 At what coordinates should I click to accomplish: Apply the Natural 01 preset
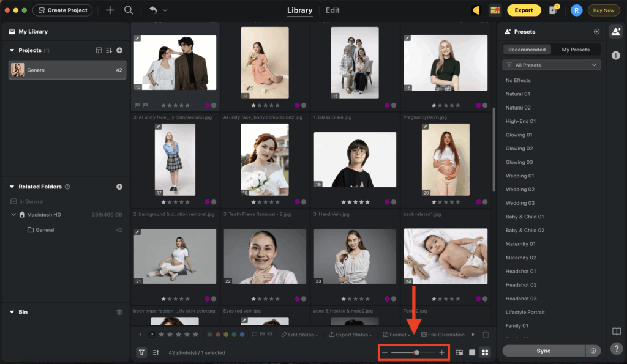tap(517, 94)
